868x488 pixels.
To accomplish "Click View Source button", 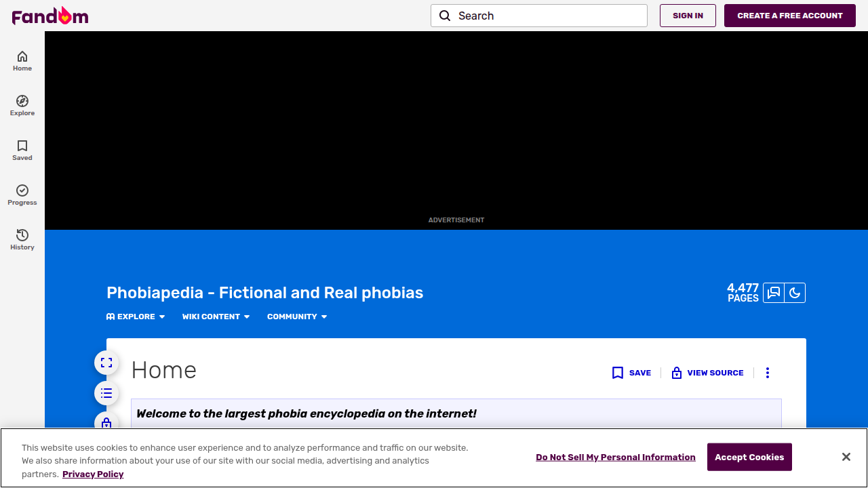I will tap(707, 373).
